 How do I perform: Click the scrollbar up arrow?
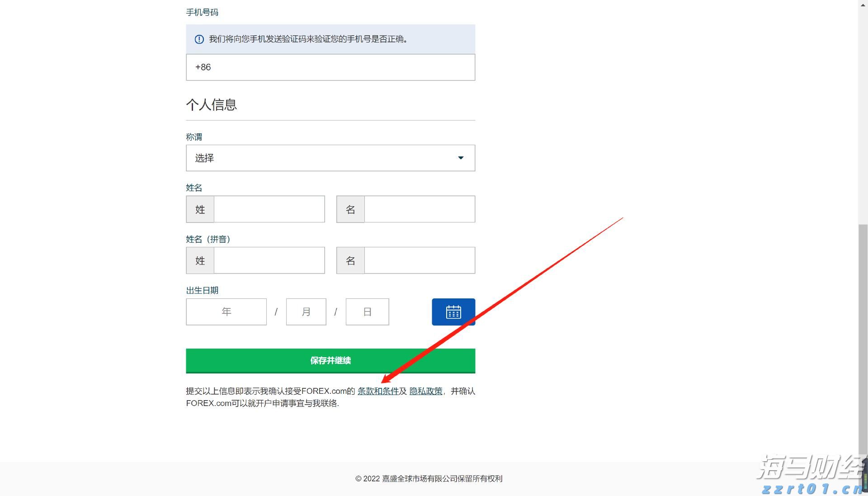click(863, 5)
